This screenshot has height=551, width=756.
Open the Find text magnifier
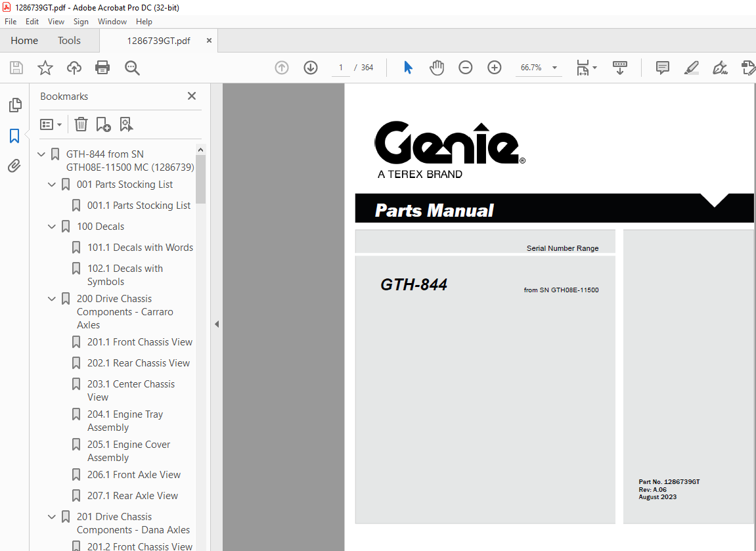click(131, 68)
